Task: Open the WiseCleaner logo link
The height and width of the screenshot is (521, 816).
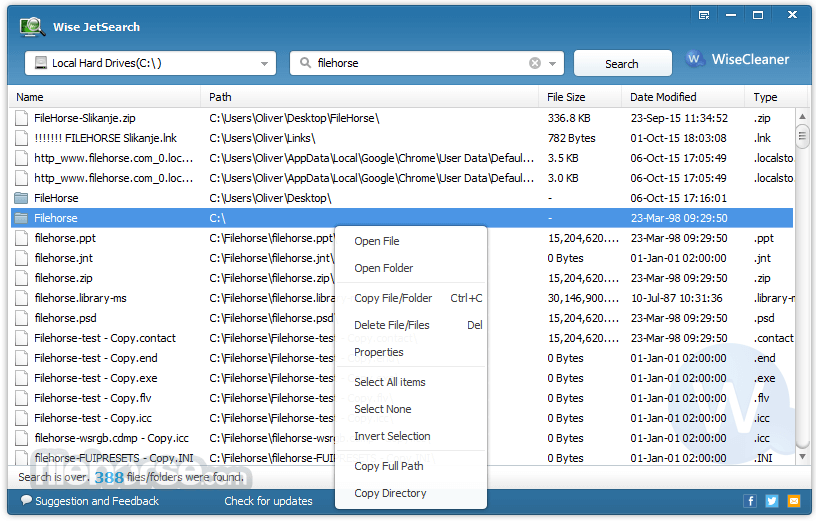Action: (738, 59)
